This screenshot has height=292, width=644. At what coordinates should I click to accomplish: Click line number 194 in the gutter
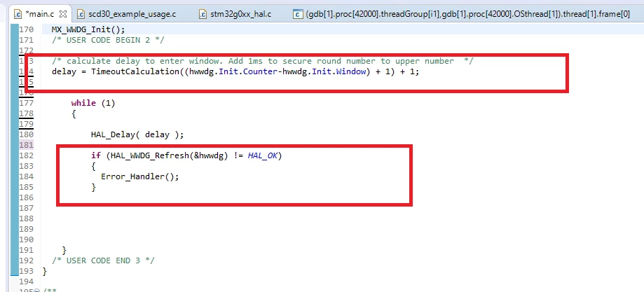click(x=27, y=281)
